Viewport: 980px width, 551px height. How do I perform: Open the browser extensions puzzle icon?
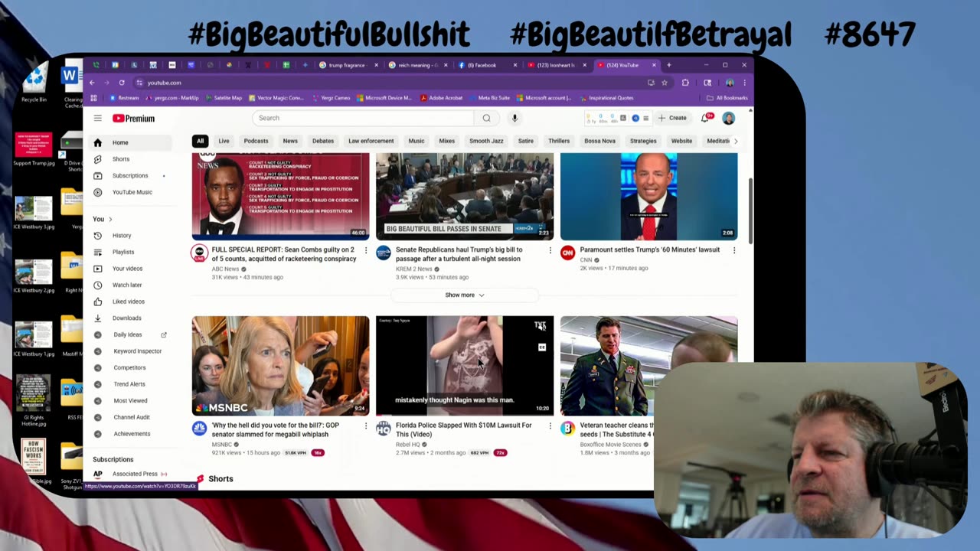[685, 83]
